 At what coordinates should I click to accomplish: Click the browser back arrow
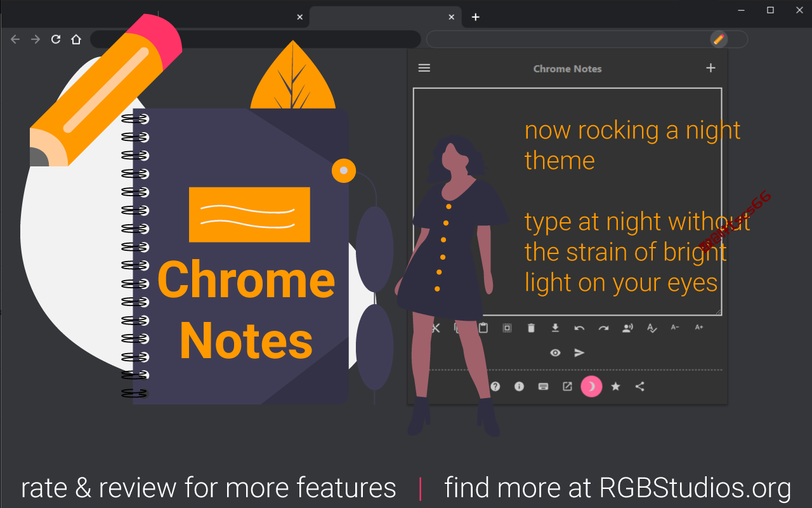pos(15,39)
